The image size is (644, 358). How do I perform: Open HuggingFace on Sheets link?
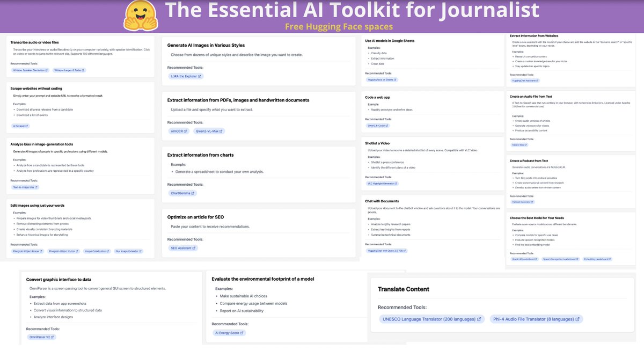[x=382, y=79]
